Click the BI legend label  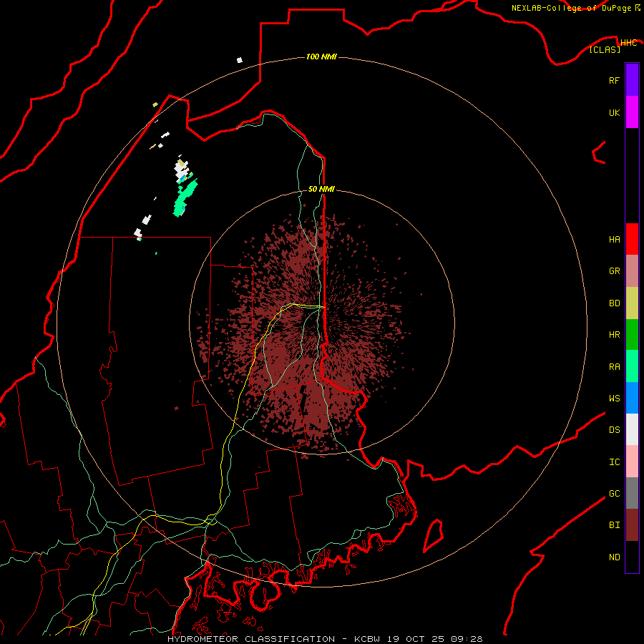[x=614, y=525]
